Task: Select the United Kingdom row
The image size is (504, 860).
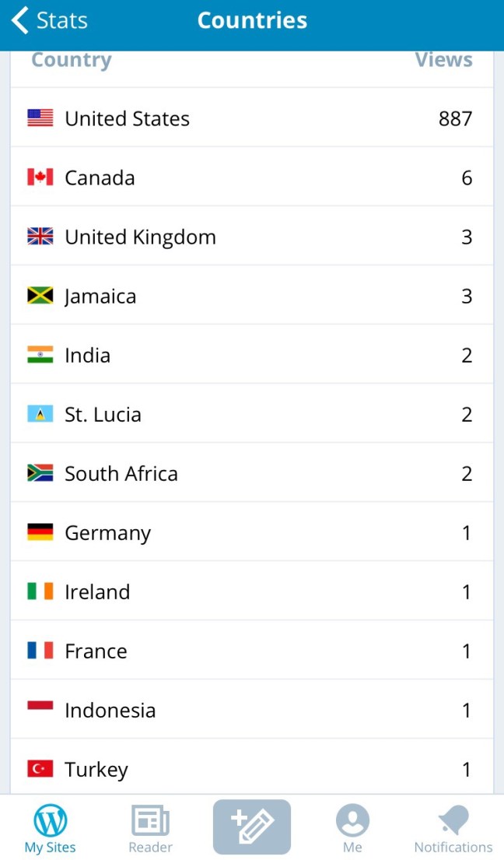Action: click(251, 237)
